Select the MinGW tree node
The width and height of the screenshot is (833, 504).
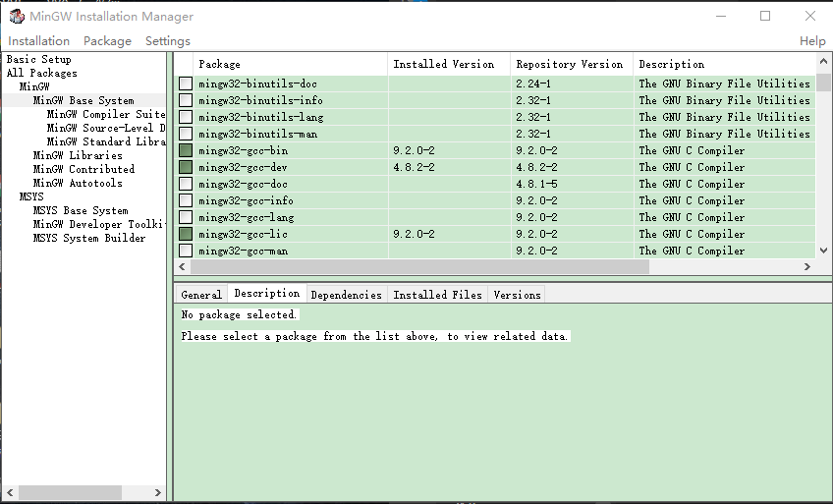(34, 86)
